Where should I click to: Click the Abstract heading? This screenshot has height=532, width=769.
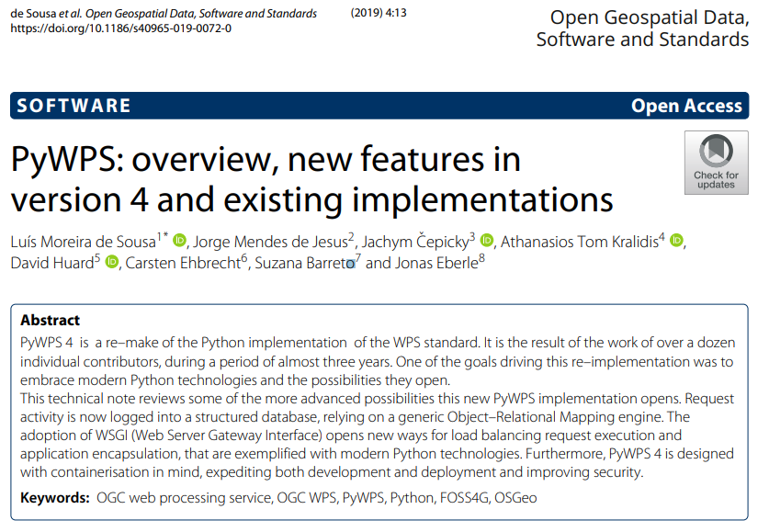click(50, 320)
